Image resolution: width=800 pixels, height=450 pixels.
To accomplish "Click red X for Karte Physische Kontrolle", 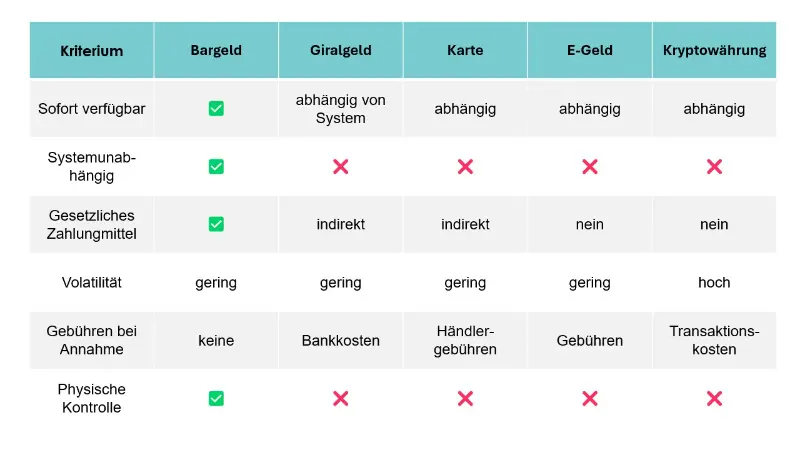I will point(465,398).
